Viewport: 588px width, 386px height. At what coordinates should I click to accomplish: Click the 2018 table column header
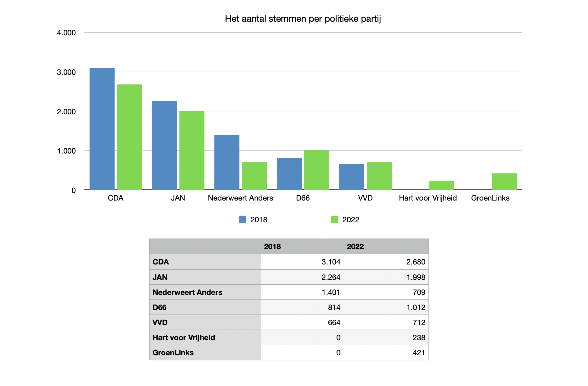point(302,246)
